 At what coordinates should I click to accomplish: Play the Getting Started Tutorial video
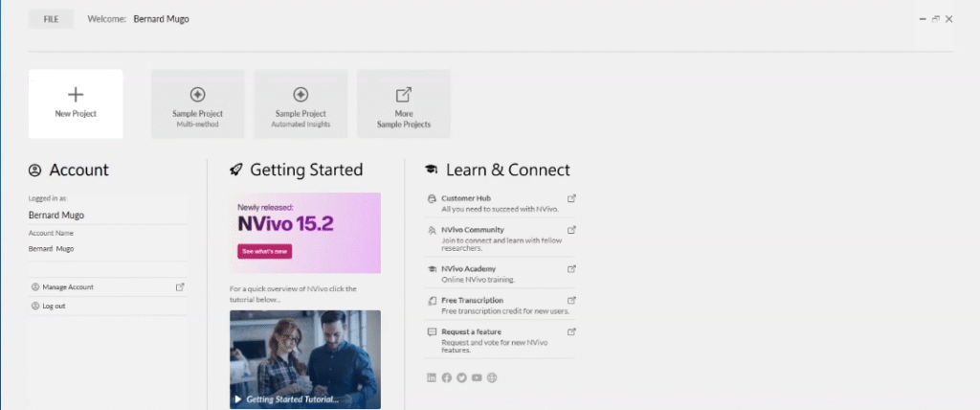pos(305,359)
